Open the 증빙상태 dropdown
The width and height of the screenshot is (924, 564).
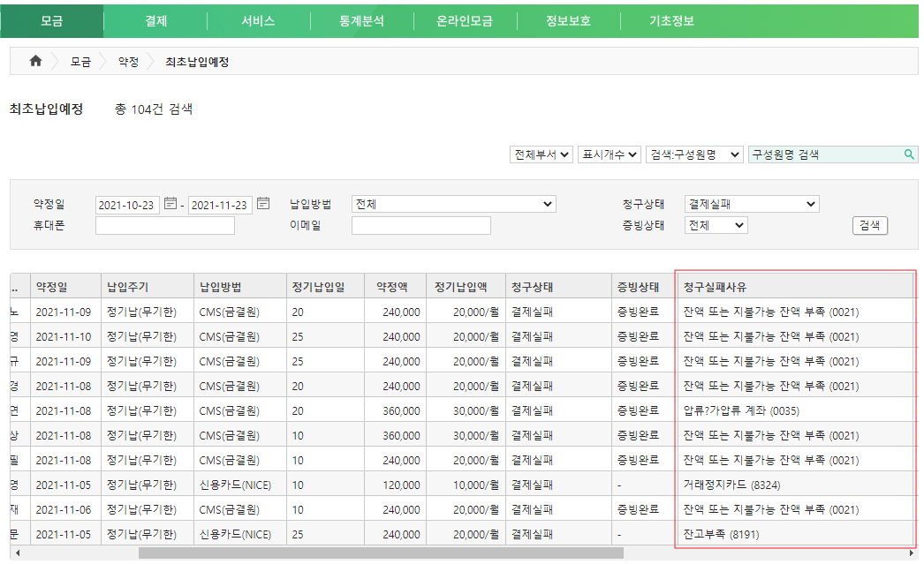point(716,225)
